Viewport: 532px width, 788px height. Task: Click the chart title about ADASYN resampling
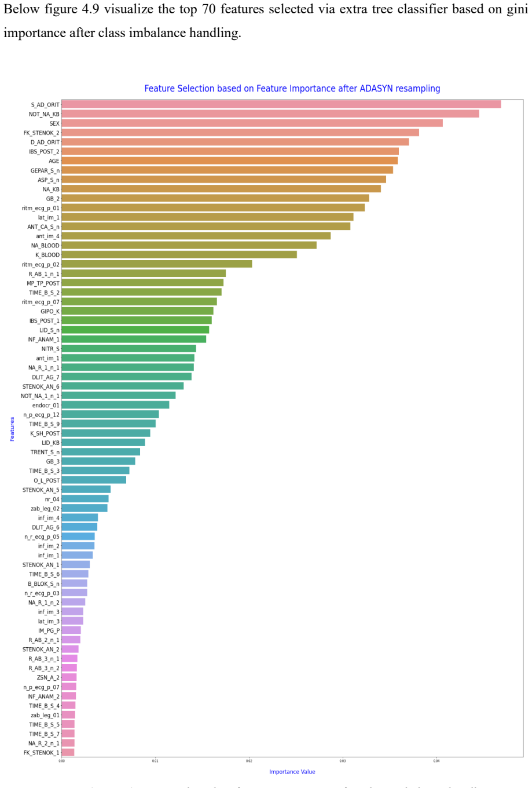(292, 89)
